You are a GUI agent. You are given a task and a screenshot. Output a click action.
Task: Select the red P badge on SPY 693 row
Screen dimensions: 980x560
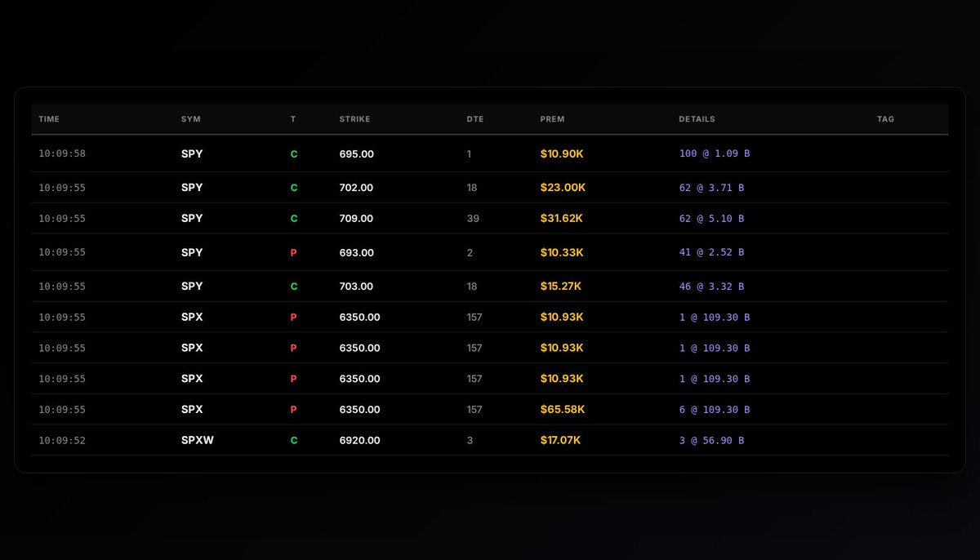point(293,252)
